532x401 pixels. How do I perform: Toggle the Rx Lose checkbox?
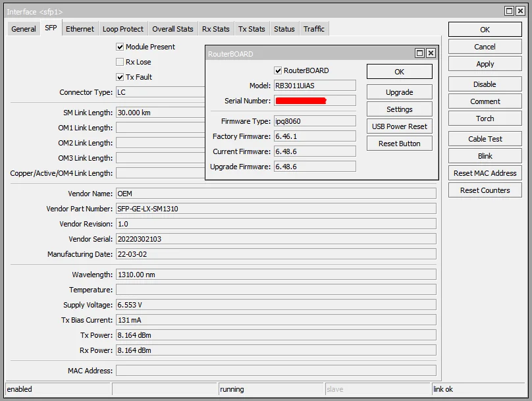click(x=120, y=62)
